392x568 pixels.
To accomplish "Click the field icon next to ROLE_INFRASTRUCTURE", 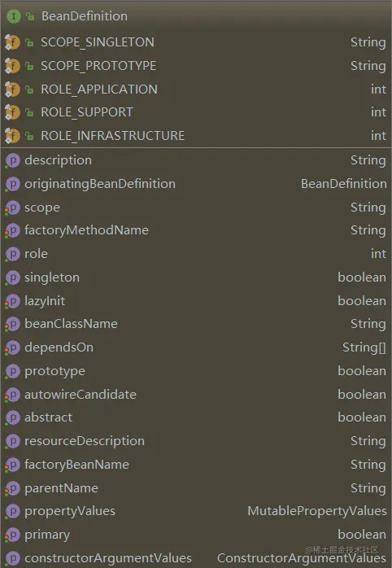I will tap(12, 136).
